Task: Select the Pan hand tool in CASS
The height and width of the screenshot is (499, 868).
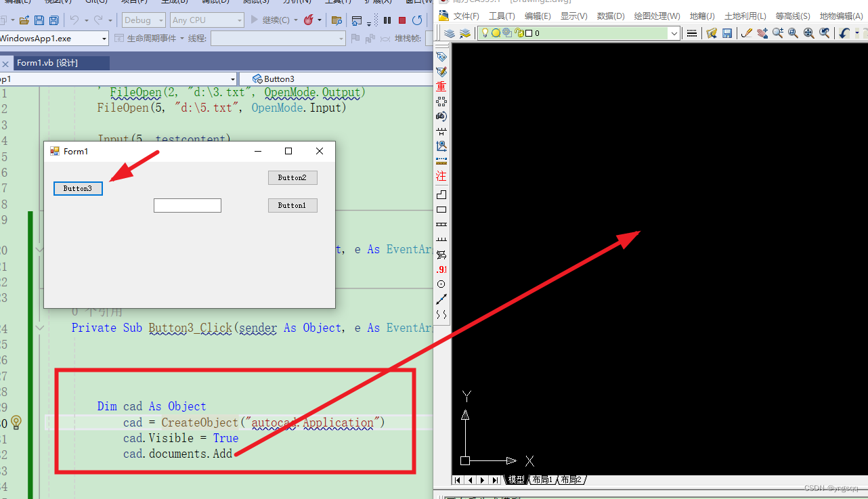Action: coord(762,33)
